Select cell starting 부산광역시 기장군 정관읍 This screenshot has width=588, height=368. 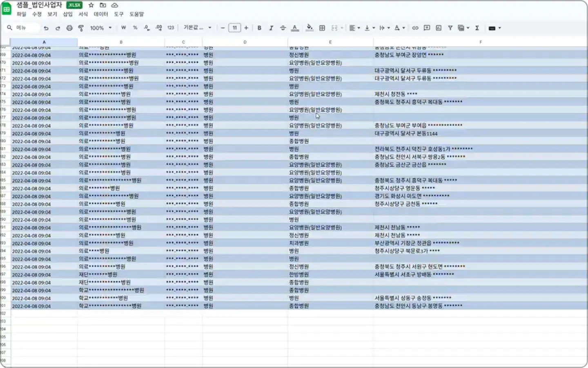point(480,243)
